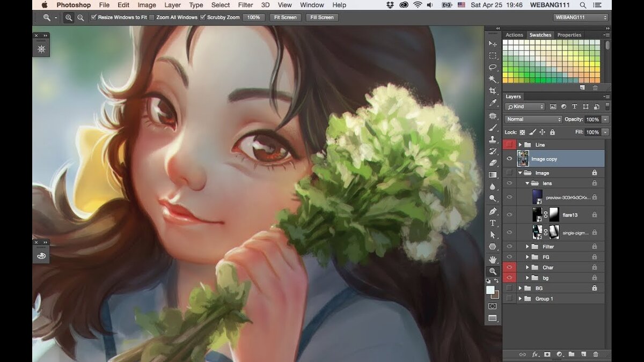The width and height of the screenshot is (644, 362).
Task: Toggle visibility of Line group
Action: coord(509,145)
